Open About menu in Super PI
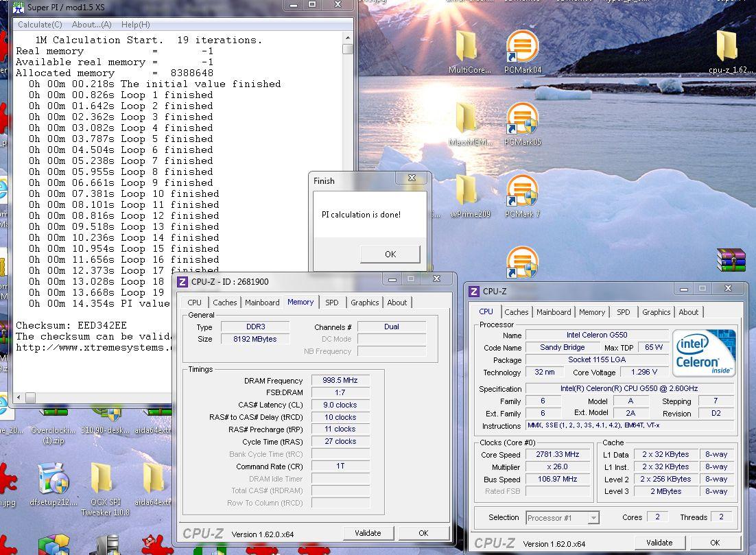The image size is (756, 555). pyautogui.click(x=92, y=25)
